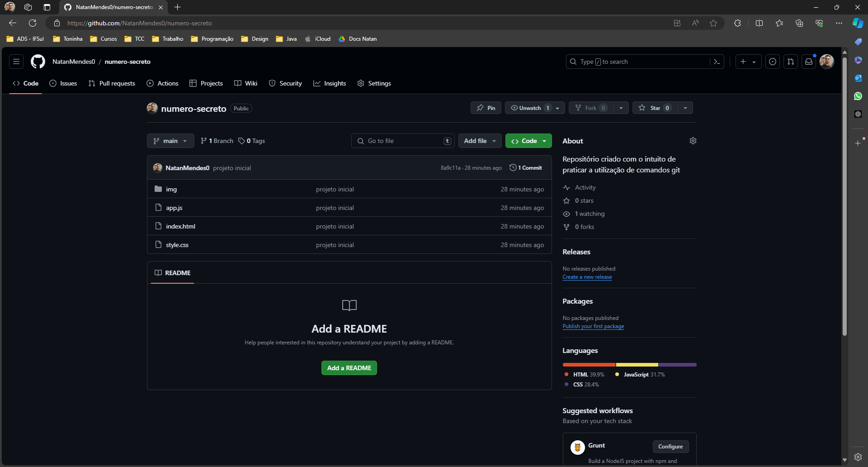Open Copilot sidebar icon
Image resolution: width=868 pixels, height=467 pixels.
click(858, 23)
